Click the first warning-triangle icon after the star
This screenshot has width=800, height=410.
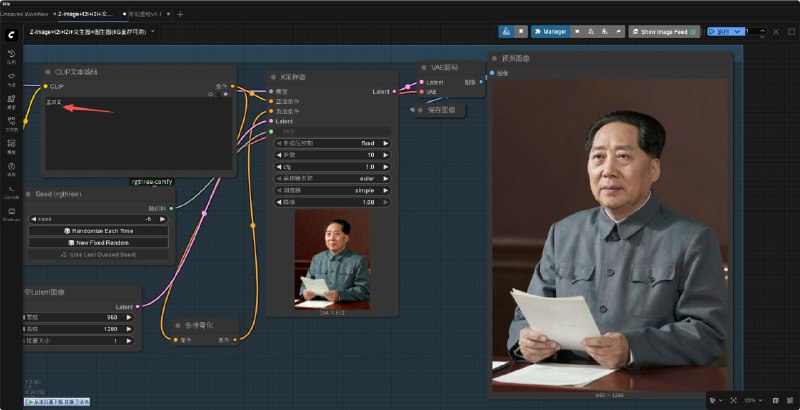[591, 32]
